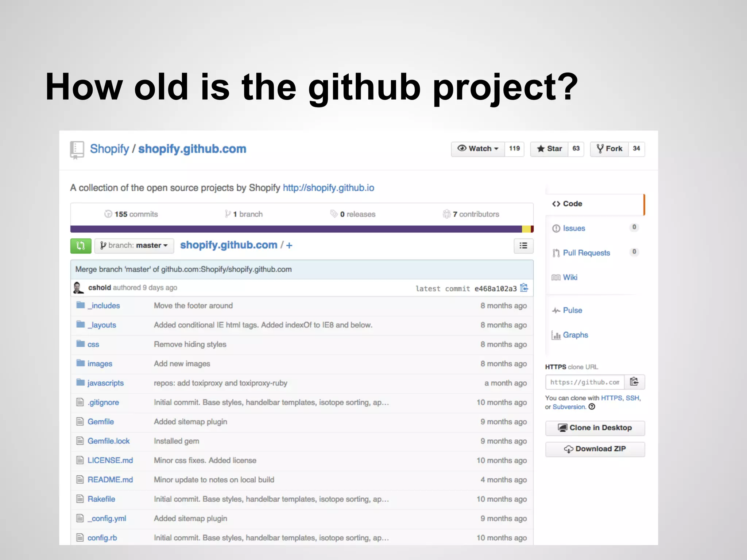
Task: Click latest commit hash e468a102a3
Action: [495, 288]
